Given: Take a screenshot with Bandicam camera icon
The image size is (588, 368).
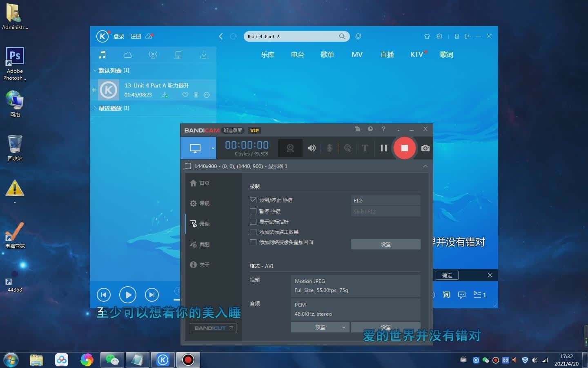Looking at the screenshot, I should pos(425,148).
